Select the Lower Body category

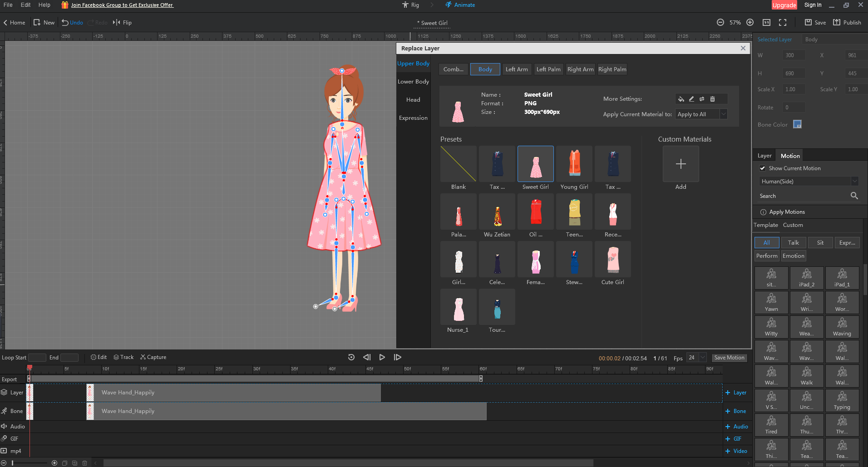pos(413,82)
